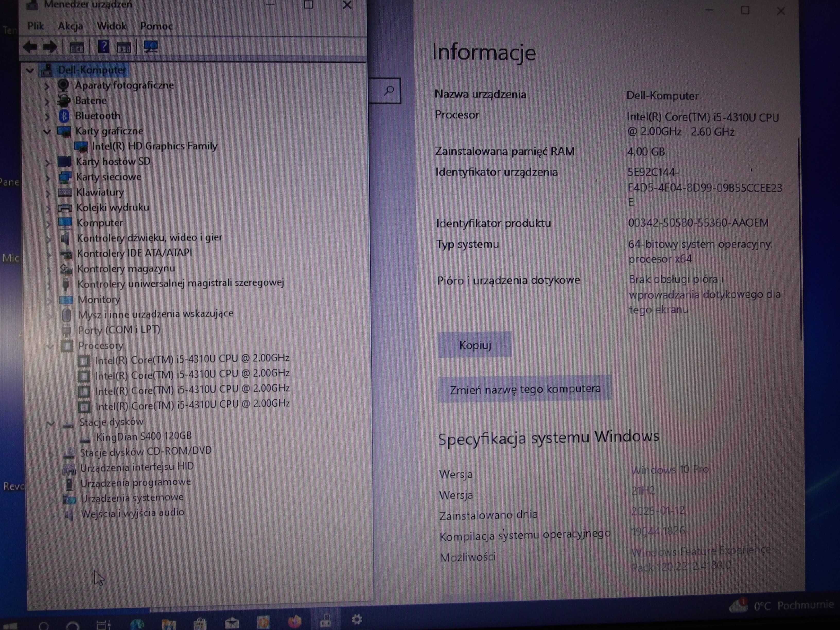Image resolution: width=840 pixels, height=630 pixels.
Task: Select Stacje dysków CD-ROM/DVD item
Action: (146, 451)
